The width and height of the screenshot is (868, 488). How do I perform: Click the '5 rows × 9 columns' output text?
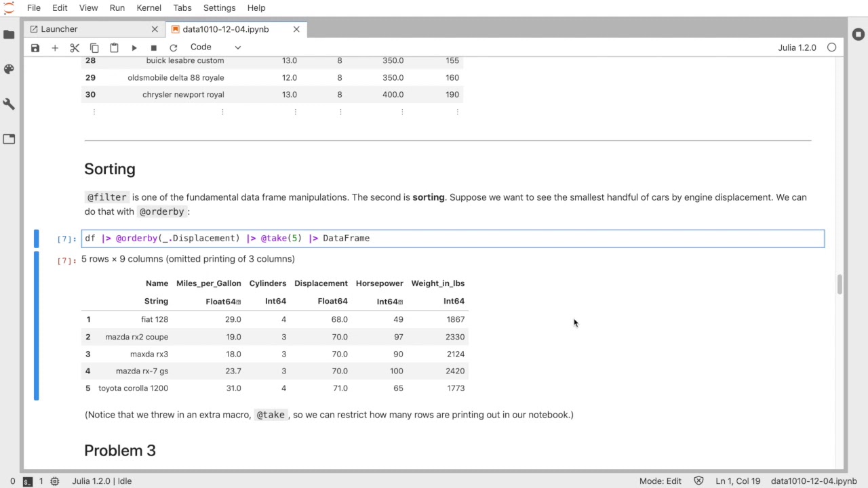pos(188,259)
